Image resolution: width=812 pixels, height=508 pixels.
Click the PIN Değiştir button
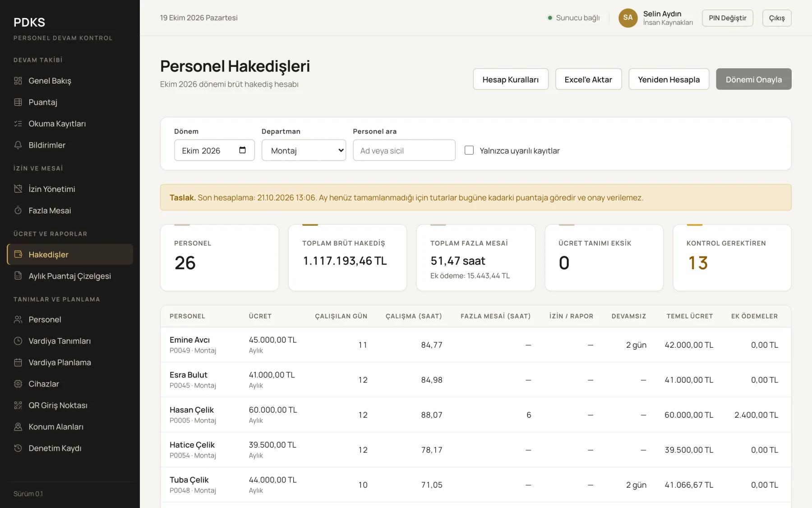click(727, 18)
